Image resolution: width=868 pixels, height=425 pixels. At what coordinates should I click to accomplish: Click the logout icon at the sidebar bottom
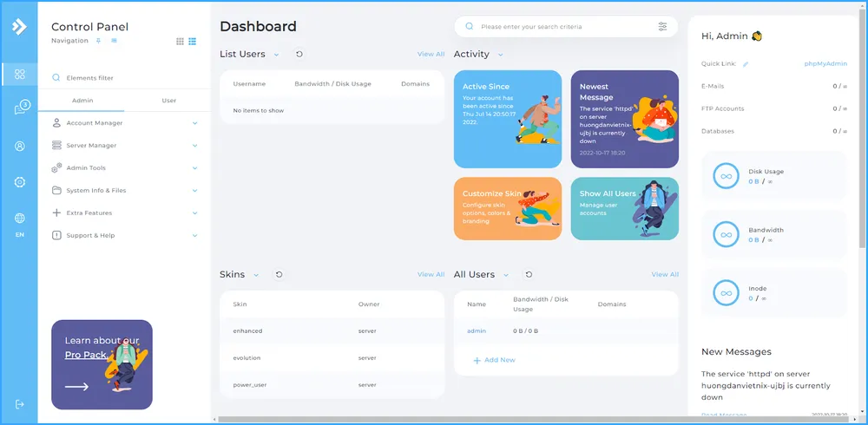[20, 404]
